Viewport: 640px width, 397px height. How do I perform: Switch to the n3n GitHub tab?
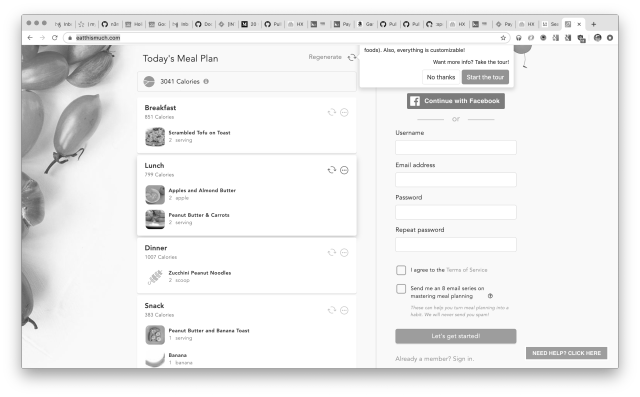pos(110,24)
